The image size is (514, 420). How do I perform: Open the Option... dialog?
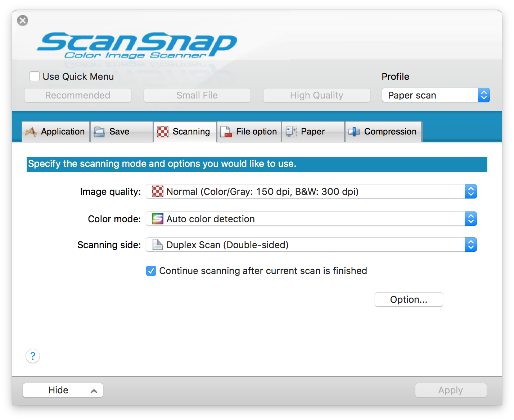click(409, 300)
